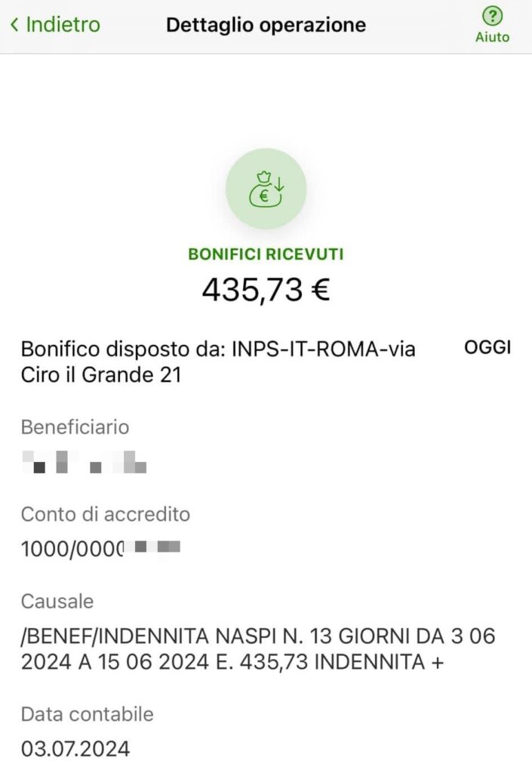Tap the Conto di accredito label
Image resolution: width=532 pixels, height=773 pixels.
click(106, 514)
